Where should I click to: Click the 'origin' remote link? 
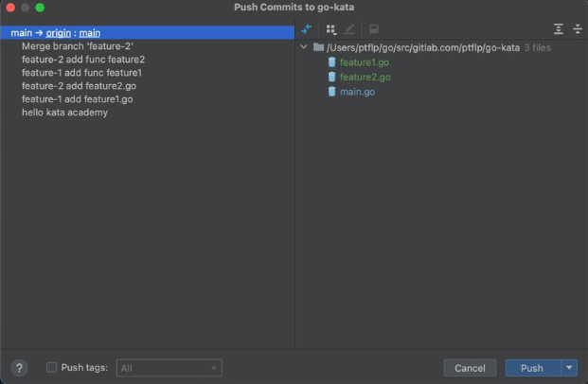click(60, 32)
